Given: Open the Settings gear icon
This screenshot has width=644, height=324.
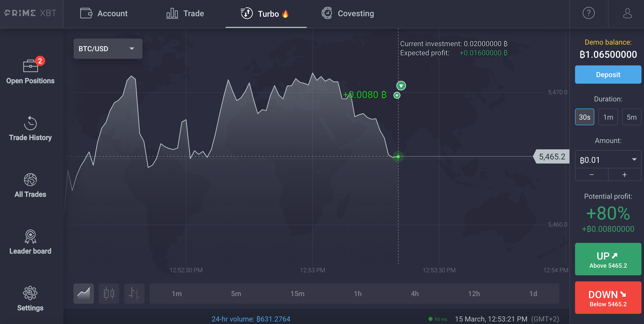Looking at the screenshot, I should 30,293.
